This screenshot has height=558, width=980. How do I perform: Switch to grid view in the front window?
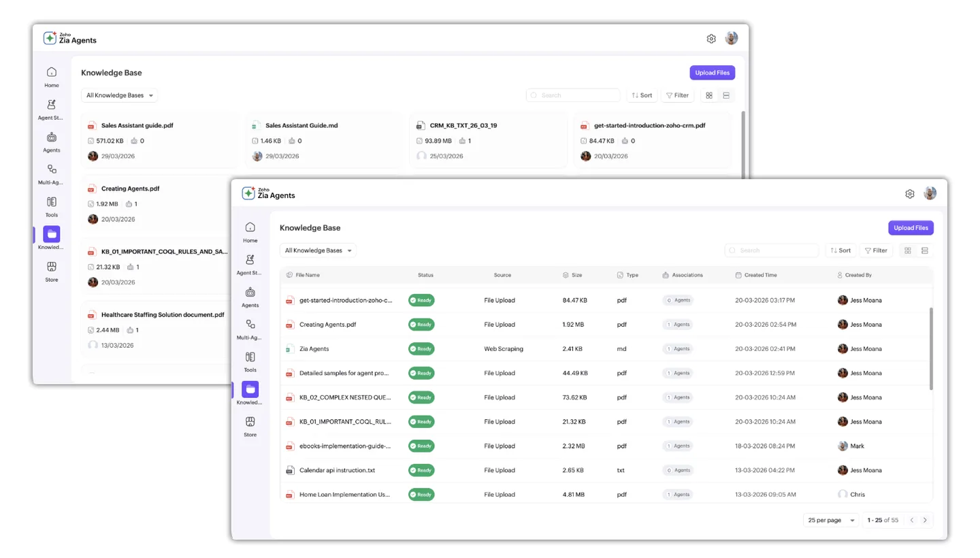[x=908, y=250]
